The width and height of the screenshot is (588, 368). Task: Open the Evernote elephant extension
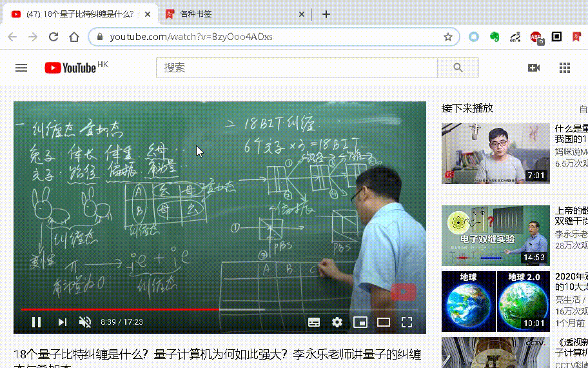pyautogui.click(x=495, y=37)
